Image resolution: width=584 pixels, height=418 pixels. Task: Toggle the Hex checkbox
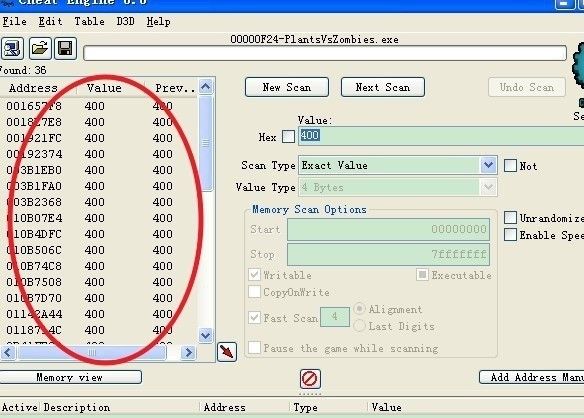288,136
